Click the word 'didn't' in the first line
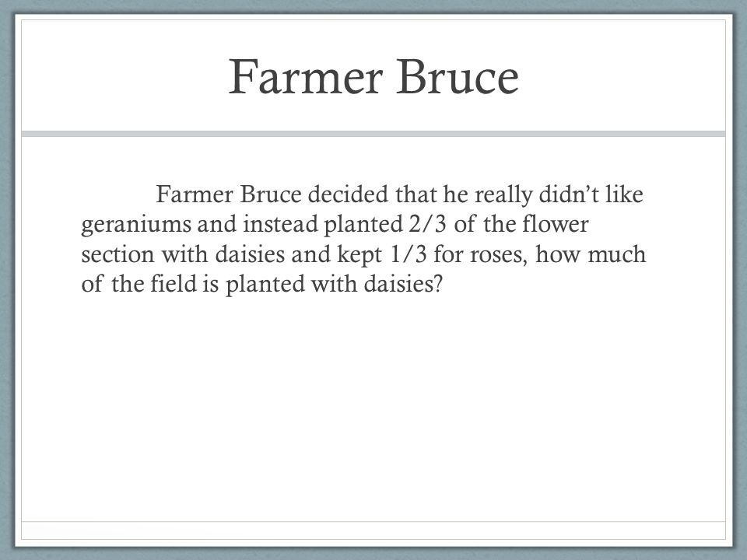 point(569,194)
